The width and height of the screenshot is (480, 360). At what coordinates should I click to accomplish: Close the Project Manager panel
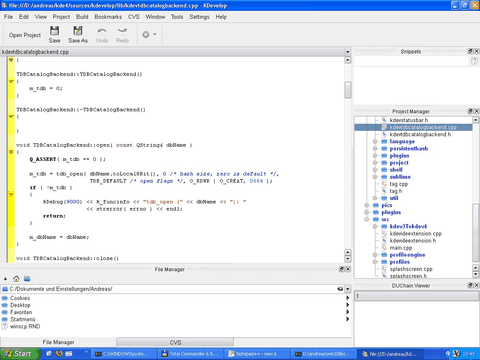(476, 111)
